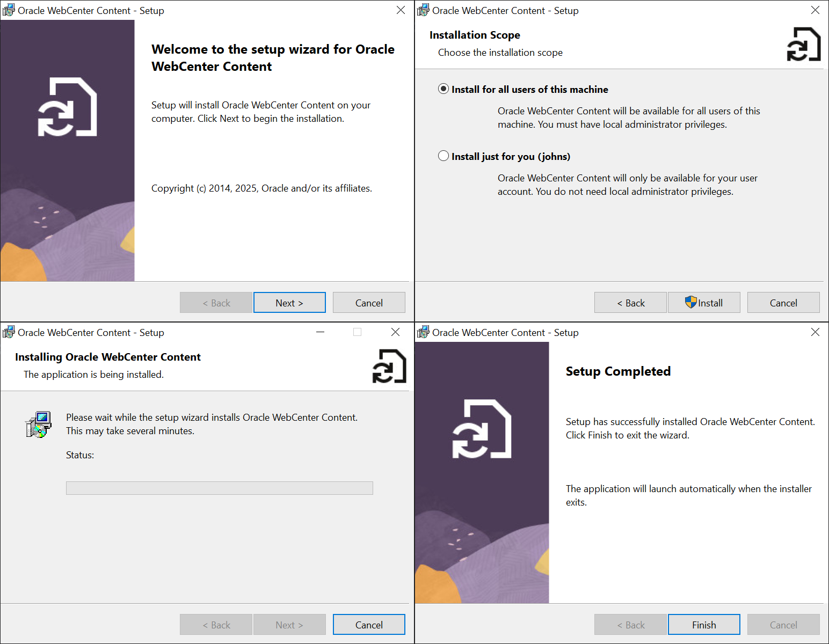Click Back in the Installation Scope window
Screen dimensions: 829x644
pos(630,303)
